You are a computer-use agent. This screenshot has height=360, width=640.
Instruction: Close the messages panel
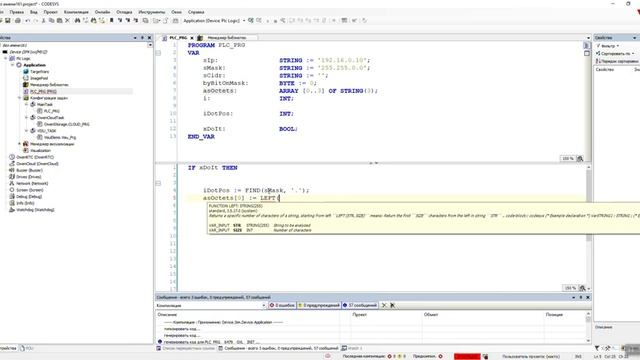pyautogui.click(x=588, y=297)
